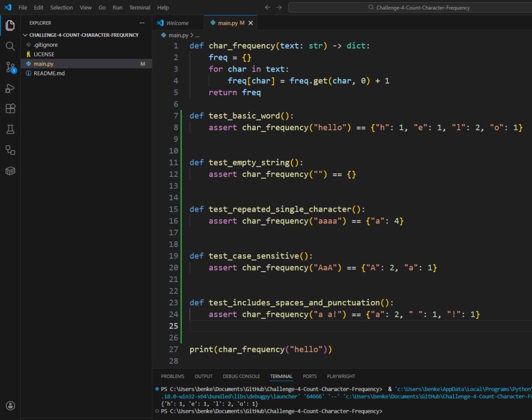Open the Remote Explorer view

click(10, 150)
